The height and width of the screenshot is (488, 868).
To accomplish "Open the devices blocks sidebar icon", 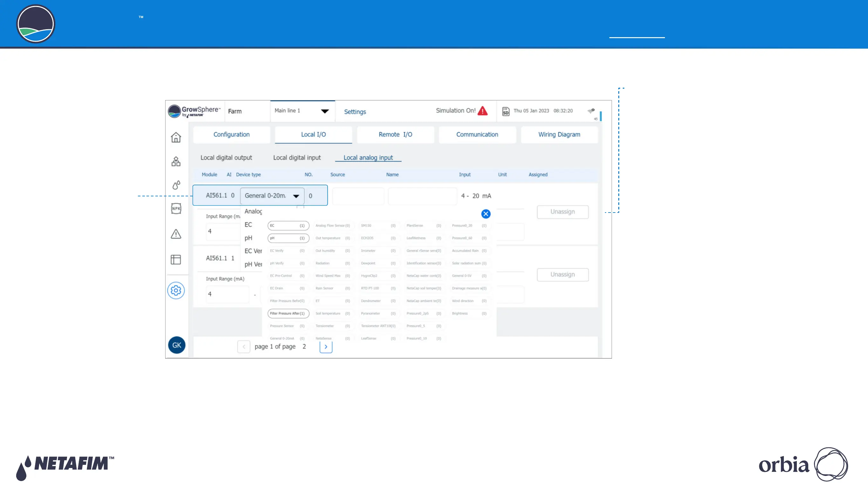I will click(176, 161).
